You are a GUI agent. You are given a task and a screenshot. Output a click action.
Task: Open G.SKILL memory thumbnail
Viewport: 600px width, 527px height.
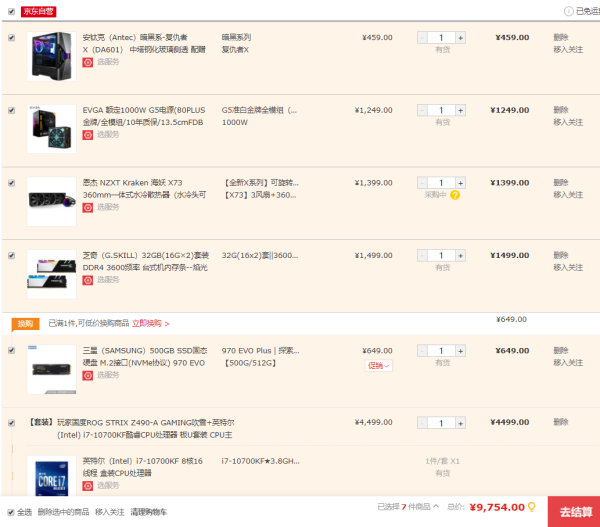pyautogui.click(x=52, y=274)
